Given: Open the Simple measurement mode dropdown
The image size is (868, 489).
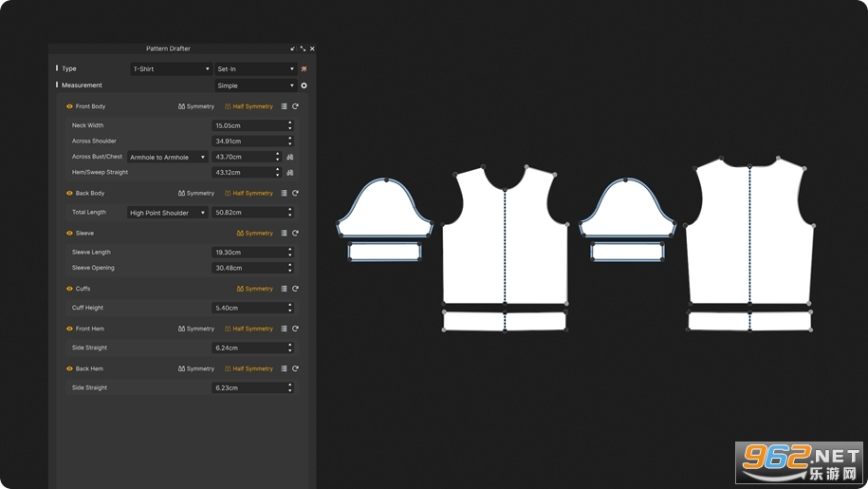Looking at the screenshot, I should [x=256, y=85].
